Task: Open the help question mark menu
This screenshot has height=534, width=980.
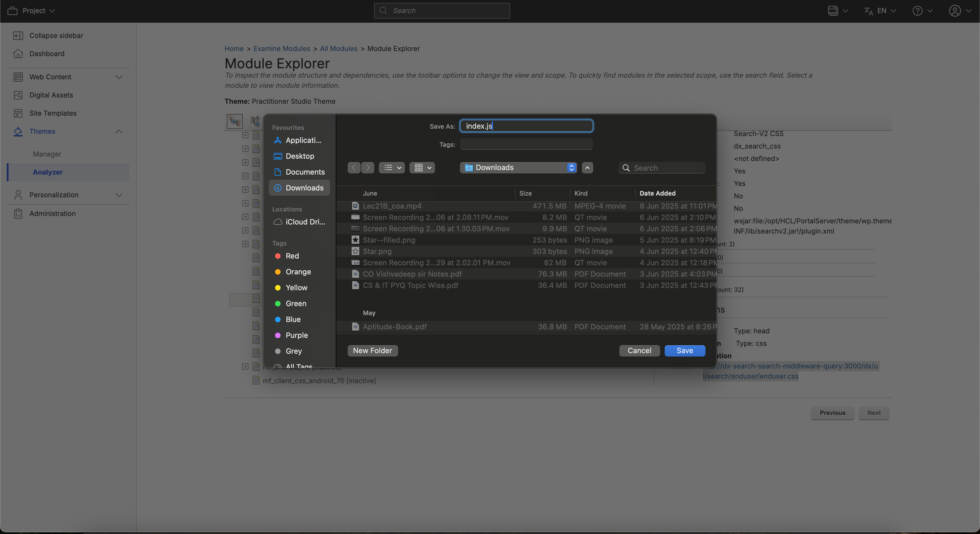Action: coord(917,11)
